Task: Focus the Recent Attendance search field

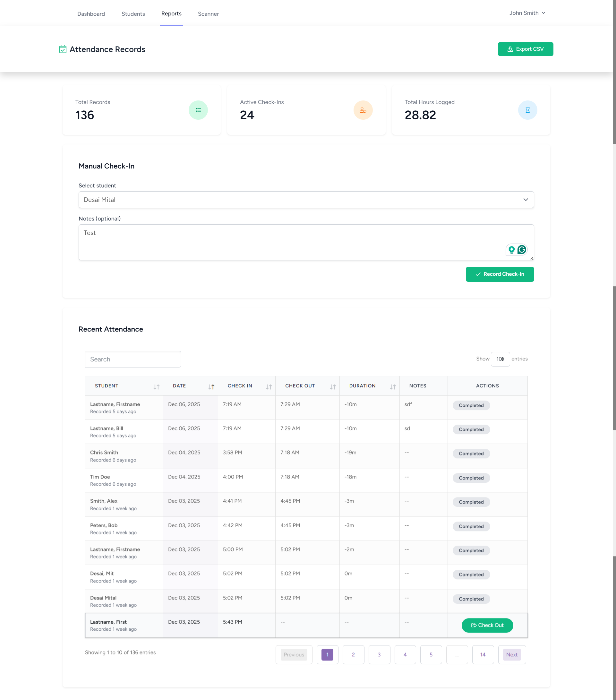Action: [x=133, y=359]
